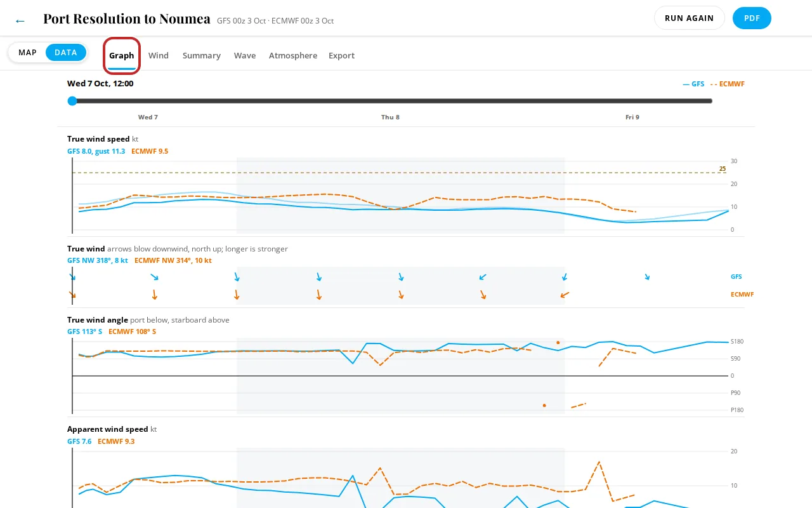The image size is (812, 508).
Task: Switch to the Summary tab
Action: pos(202,56)
